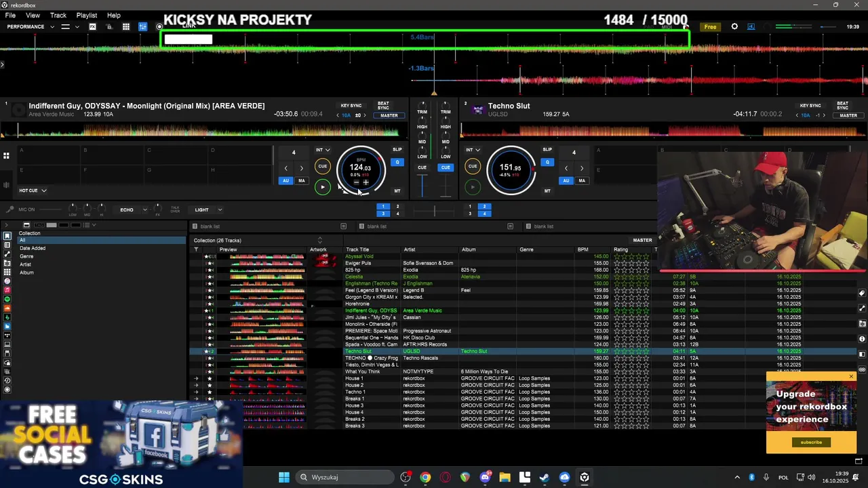Open the File menu
This screenshot has height=488, width=868.
tap(10, 15)
